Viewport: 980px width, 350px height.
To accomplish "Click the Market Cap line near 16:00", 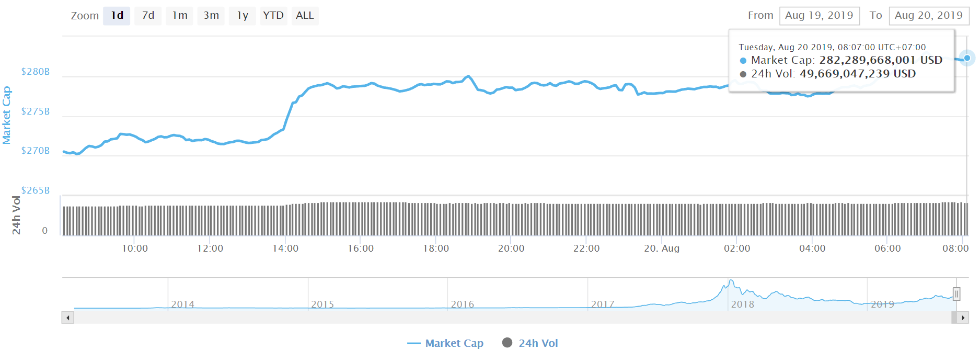I will tap(361, 86).
